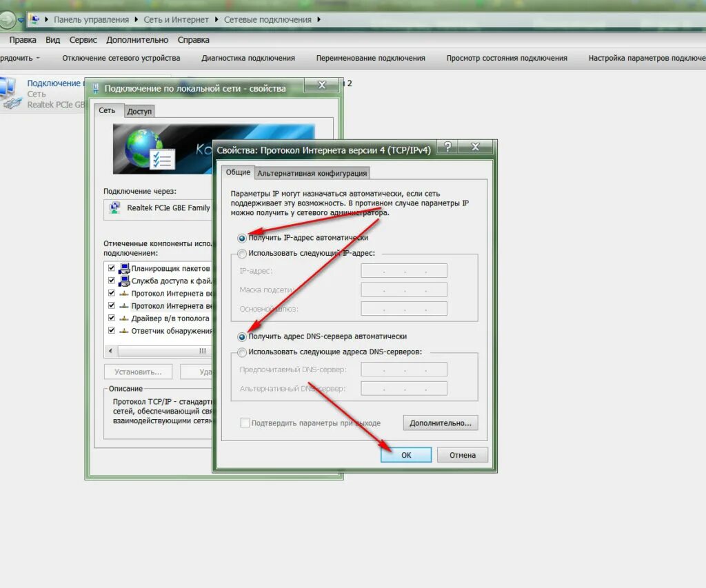Image resolution: width=706 pixels, height=588 pixels.
Task: Toggle the 'Планировщик пакетов' component checkbox
Action: tap(112, 268)
